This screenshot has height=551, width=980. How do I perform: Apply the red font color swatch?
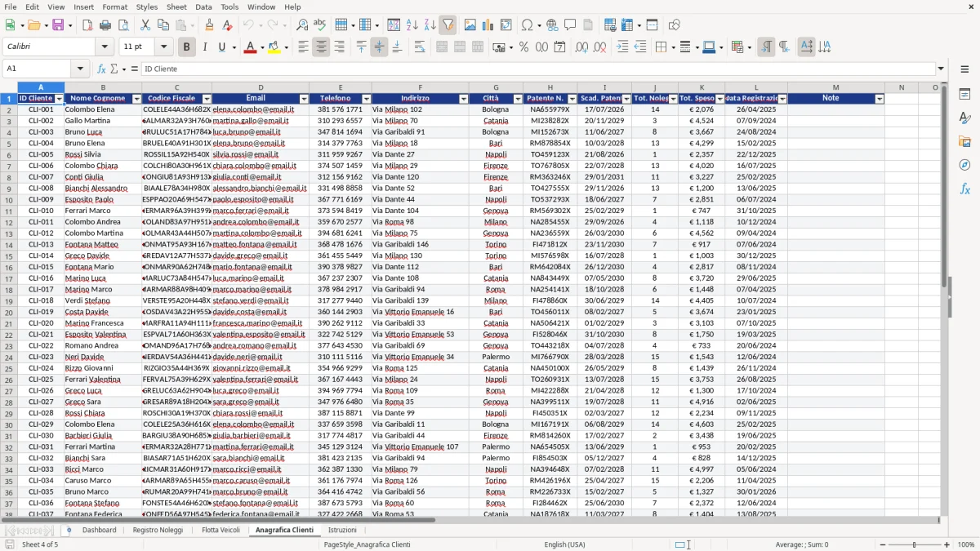pyautogui.click(x=249, y=47)
